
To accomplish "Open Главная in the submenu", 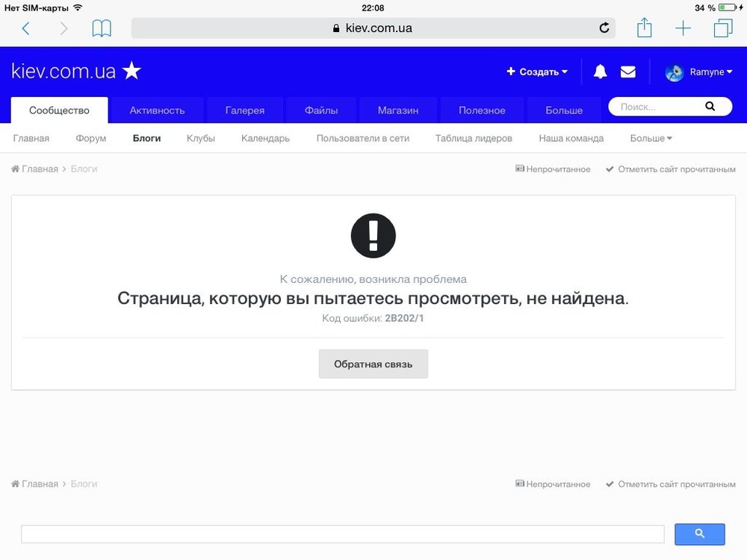I will click(31, 138).
